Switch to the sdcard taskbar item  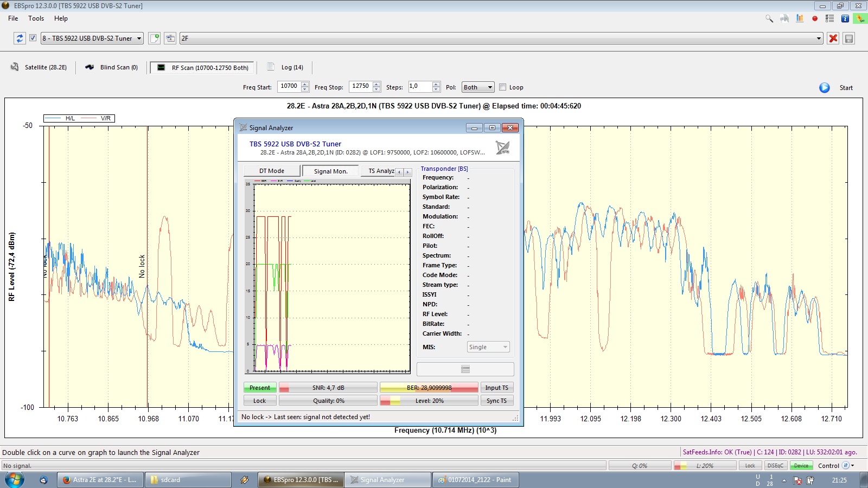click(188, 480)
